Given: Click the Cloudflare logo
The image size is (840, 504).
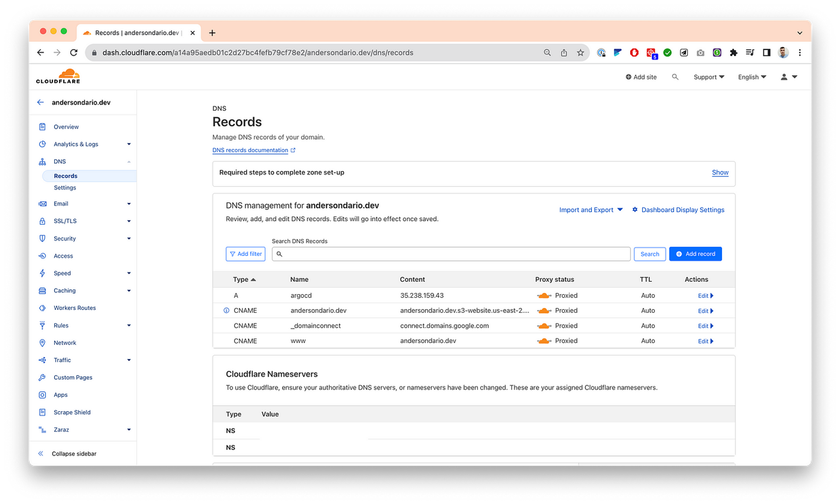Looking at the screenshot, I should pos(58,76).
